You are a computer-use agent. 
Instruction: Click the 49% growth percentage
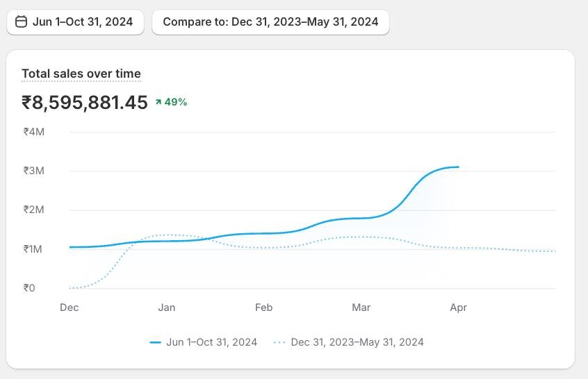(x=176, y=102)
